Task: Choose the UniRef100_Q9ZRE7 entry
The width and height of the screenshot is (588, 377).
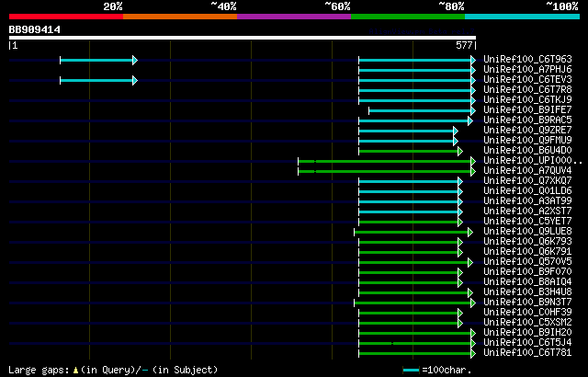Action: tap(527, 131)
